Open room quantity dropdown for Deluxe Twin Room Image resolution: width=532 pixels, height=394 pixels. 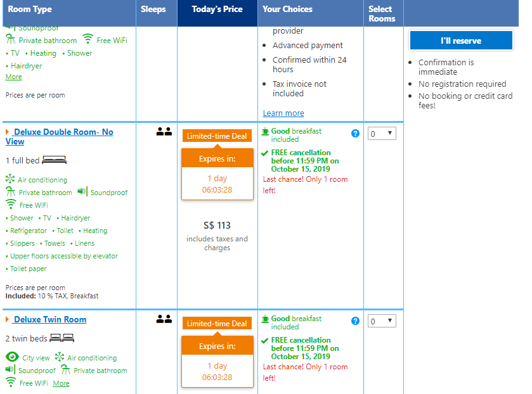382,321
